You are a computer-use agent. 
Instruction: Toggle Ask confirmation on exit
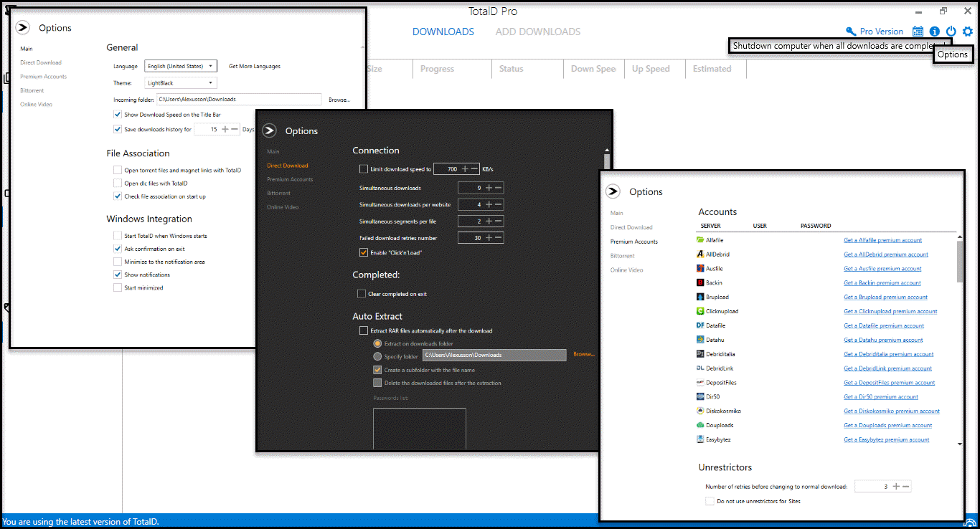click(118, 249)
